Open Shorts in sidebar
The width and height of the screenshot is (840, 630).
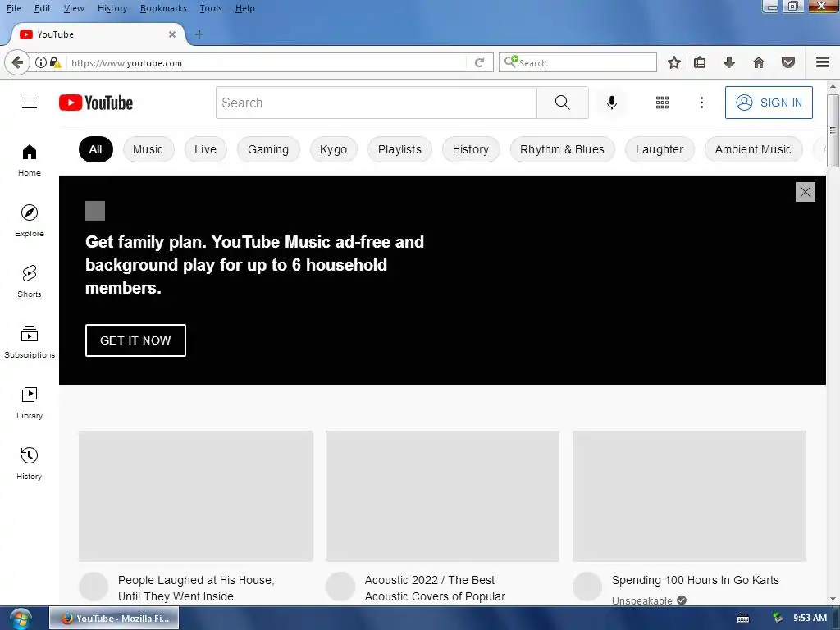[30, 281]
